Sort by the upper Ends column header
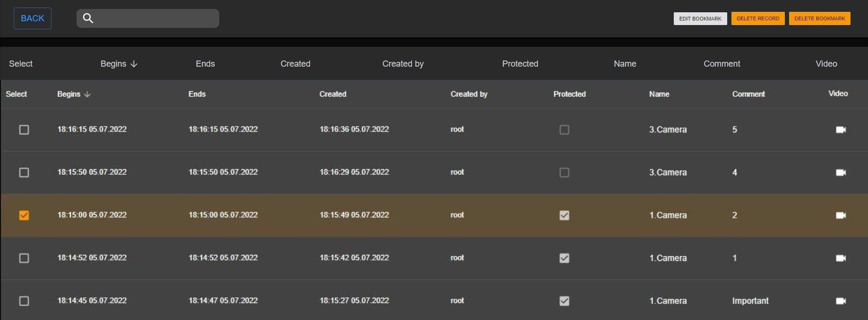This screenshot has height=320, width=868. click(205, 64)
